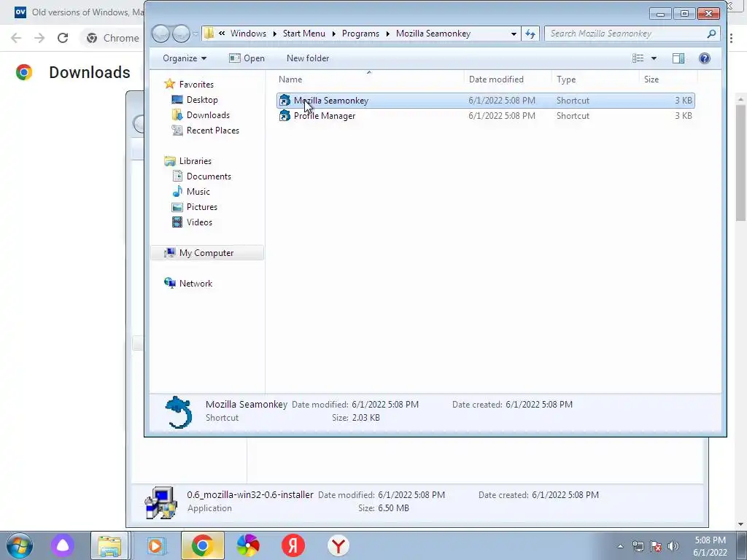The width and height of the screenshot is (747, 560).
Task: Click the Music note icon
Action: pos(177,192)
